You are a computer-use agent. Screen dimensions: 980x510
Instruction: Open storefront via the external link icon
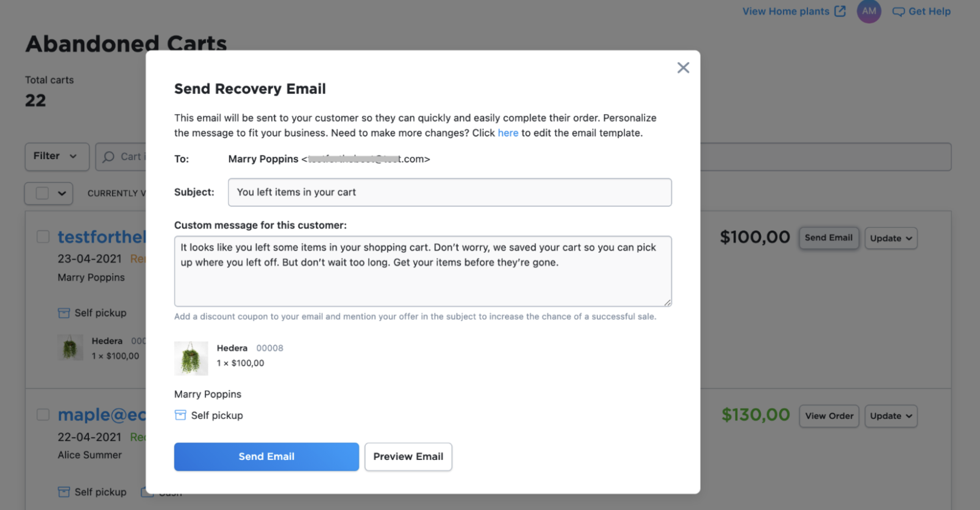pos(840,11)
